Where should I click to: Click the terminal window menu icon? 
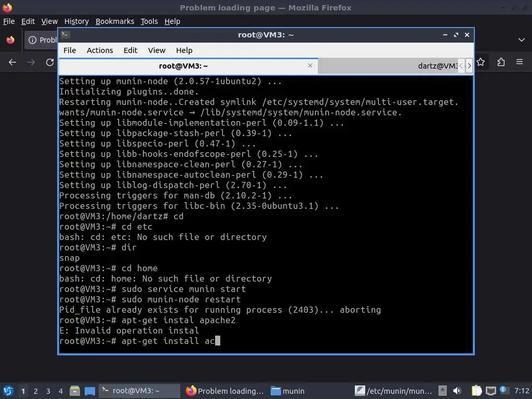(x=65, y=35)
